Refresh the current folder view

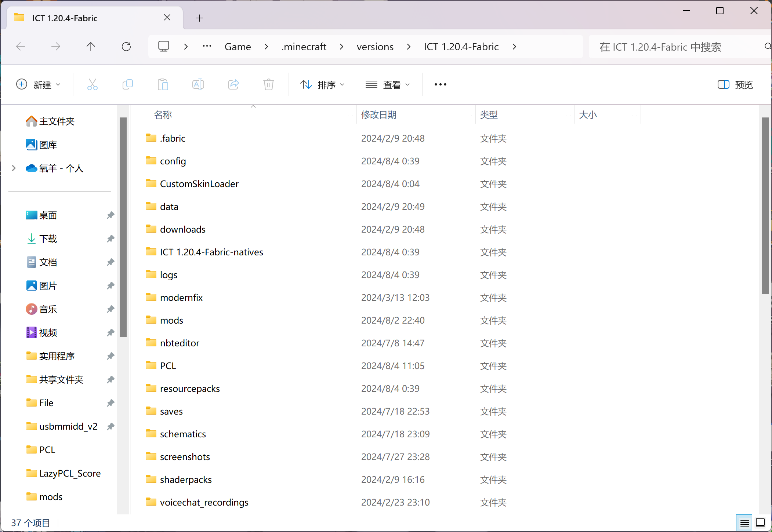pyautogui.click(x=126, y=47)
